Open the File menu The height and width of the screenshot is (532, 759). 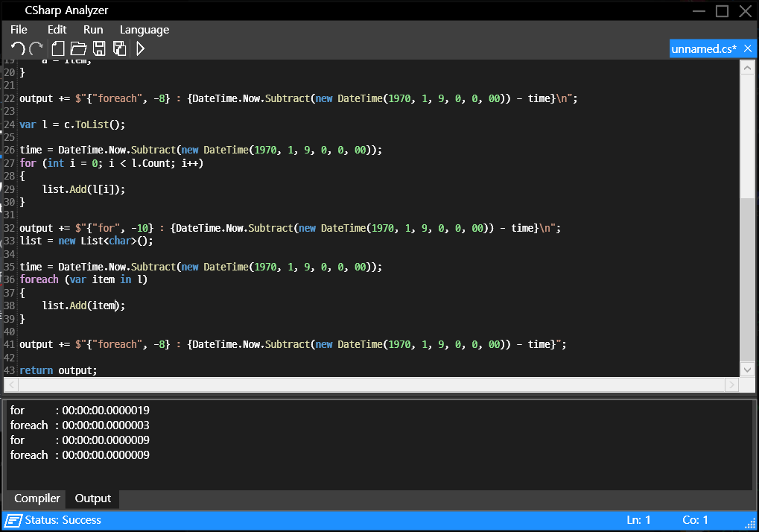click(x=19, y=30)
